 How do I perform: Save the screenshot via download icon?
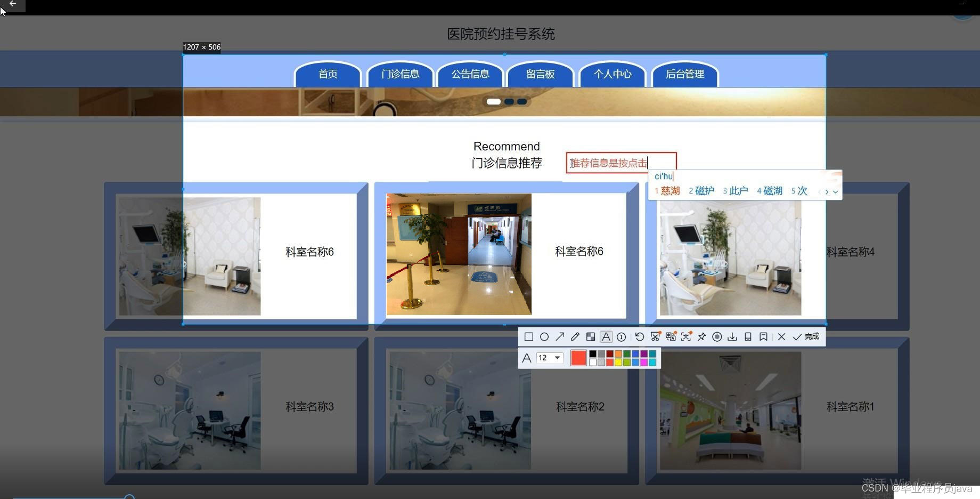732,337
